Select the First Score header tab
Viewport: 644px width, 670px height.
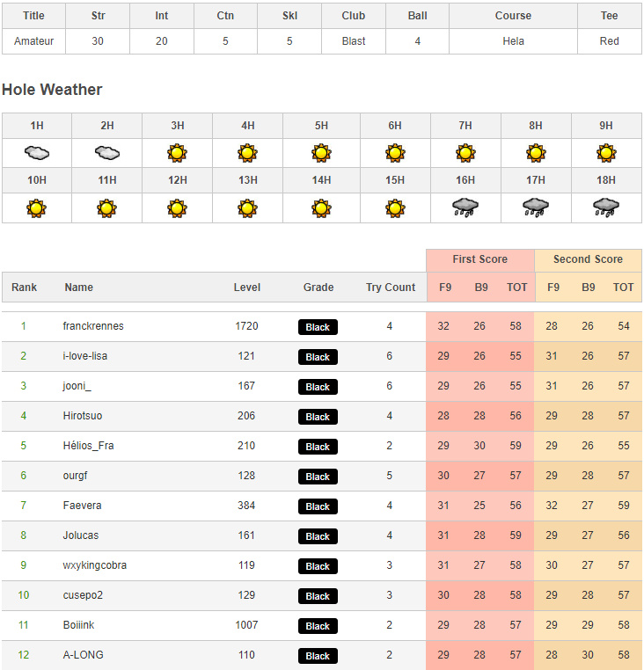tap(480, 259)
